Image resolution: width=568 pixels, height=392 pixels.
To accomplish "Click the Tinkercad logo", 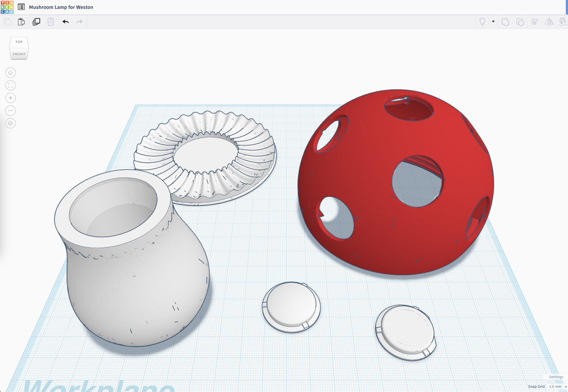I will [x=7, y=7].
